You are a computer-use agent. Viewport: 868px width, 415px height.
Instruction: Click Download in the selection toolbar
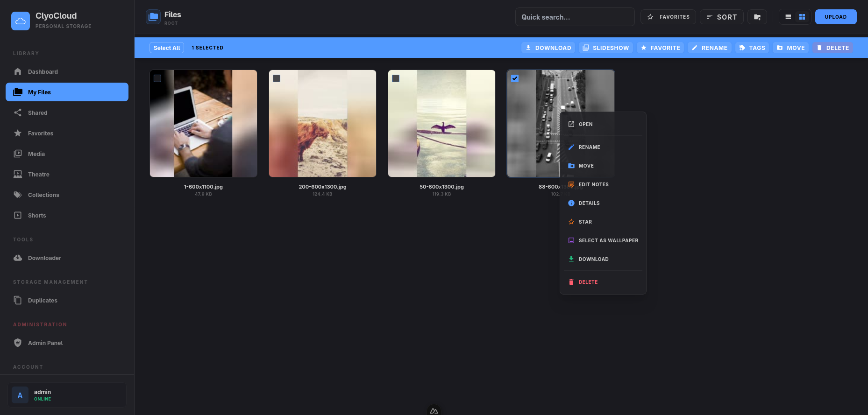click(548, 48)
